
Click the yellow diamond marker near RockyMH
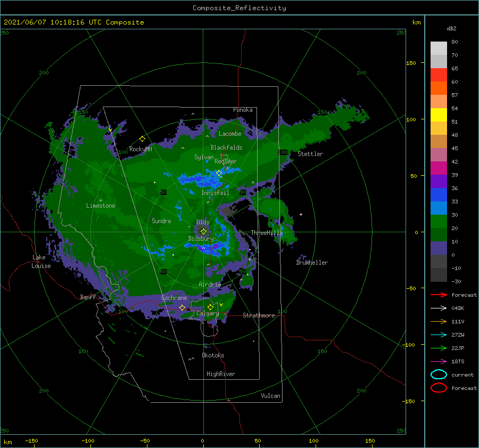point(142,139)
